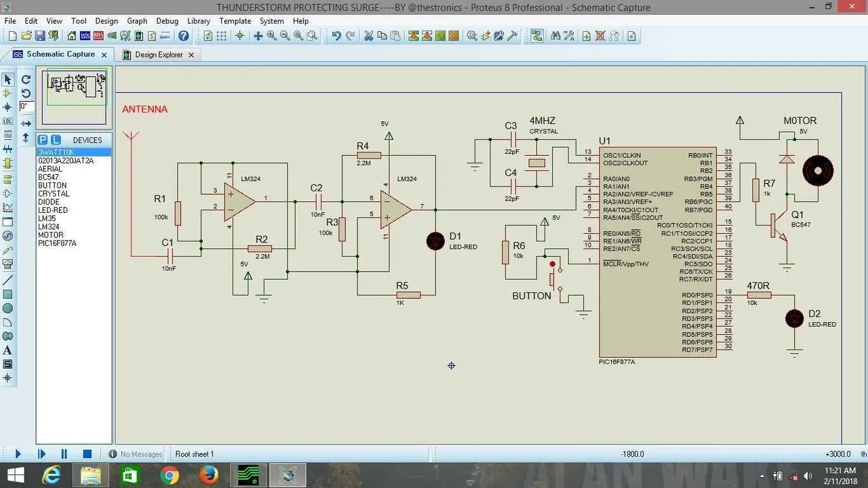The width and height of the screenshot is (868, 488).
Task: Open the File menu
Action: pyautogui.click(x=10, y=21)
